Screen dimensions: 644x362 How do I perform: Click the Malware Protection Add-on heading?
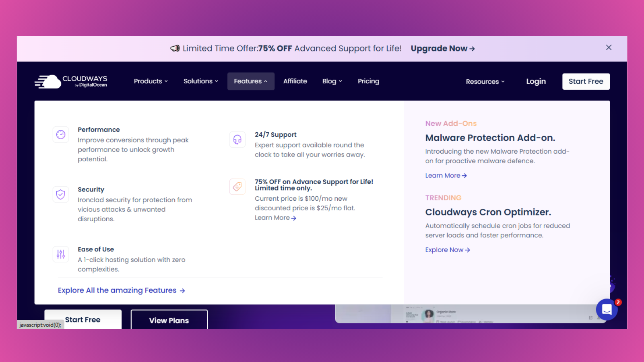[490, 138]
